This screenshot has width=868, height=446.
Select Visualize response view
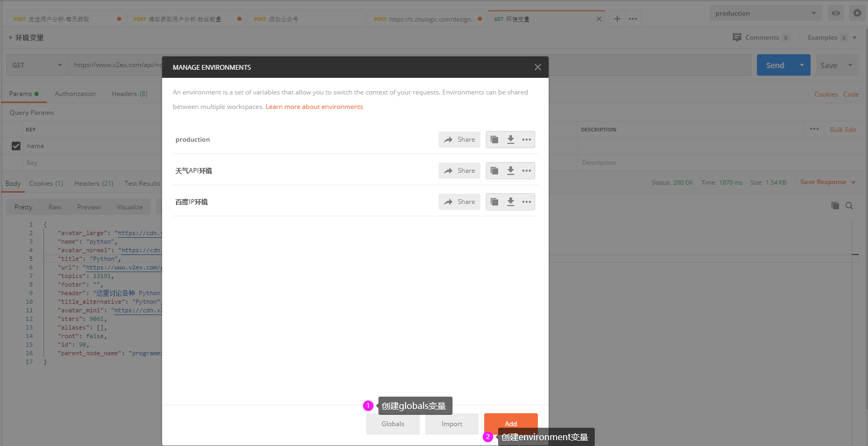pyautogui.click(x=130, y=207)
